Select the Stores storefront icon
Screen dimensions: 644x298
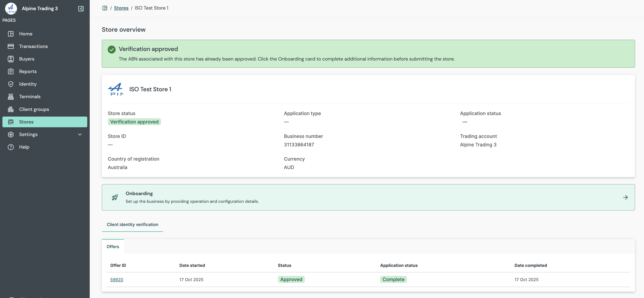pyautogui.click(x=11, y=122)
